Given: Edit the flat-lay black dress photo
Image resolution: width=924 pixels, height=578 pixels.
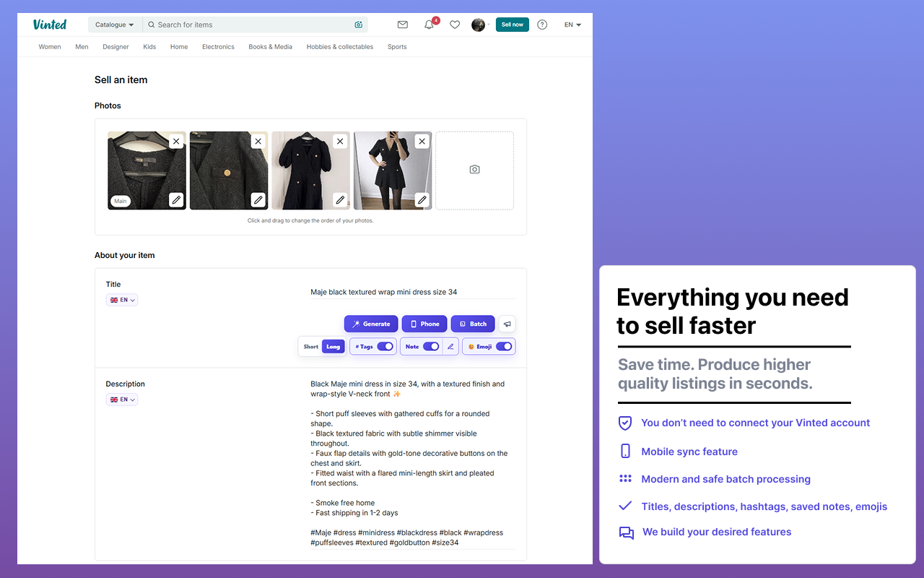Looking at the screenshot, I should pos(340,199).
